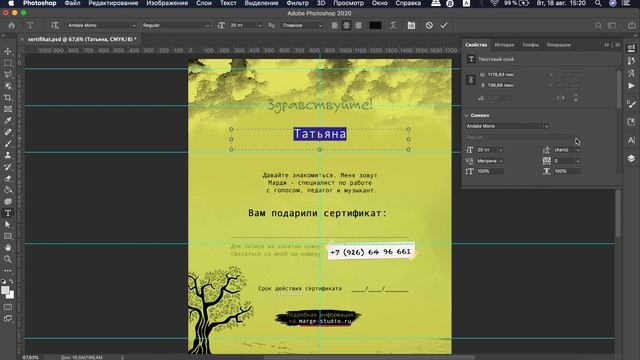Align text right in options bar

click(x=358, y=25)
